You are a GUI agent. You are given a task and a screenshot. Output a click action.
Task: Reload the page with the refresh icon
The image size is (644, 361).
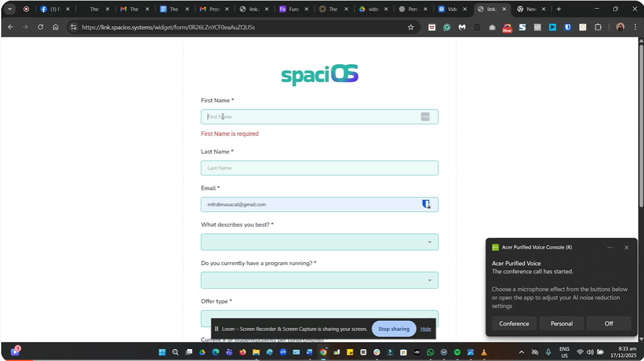pyautogui.click(x=40, y=27)
